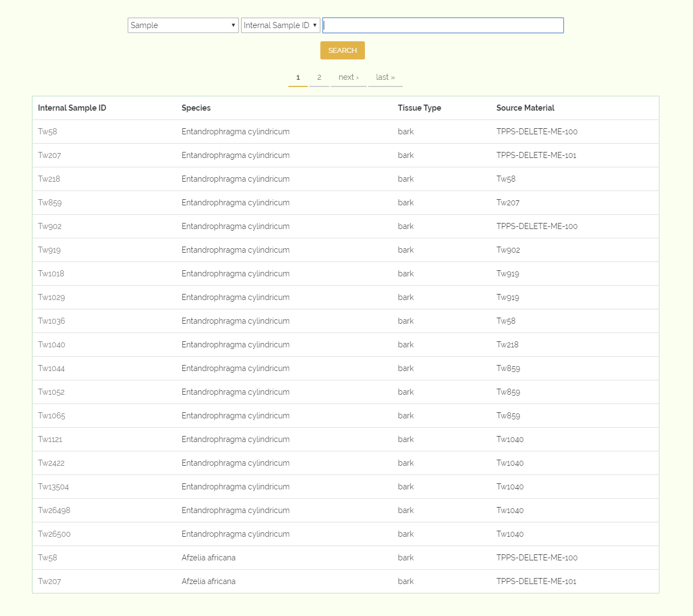Select sample ID Tw902
Image resolution: width=693 pixels, height=616 pixels.
[50, 226]
